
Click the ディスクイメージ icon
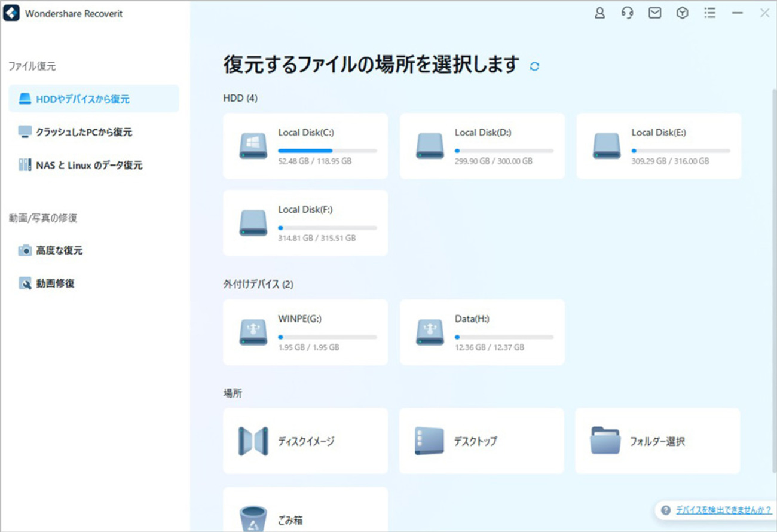(x=253, y=441)
